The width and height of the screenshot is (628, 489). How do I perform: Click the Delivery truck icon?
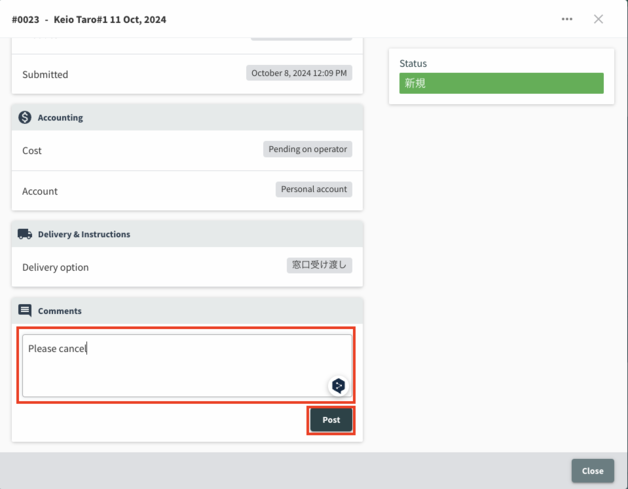[x=25, y=234]
